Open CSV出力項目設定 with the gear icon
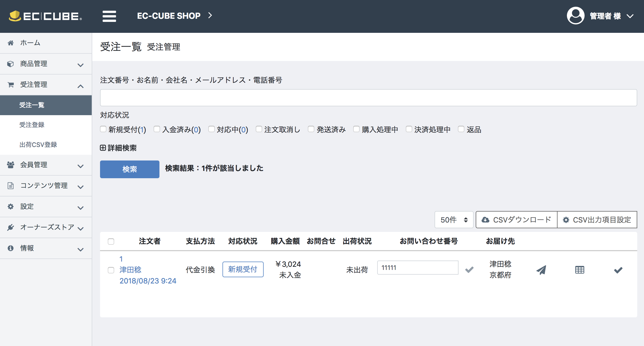 click(x=566, y=220)
